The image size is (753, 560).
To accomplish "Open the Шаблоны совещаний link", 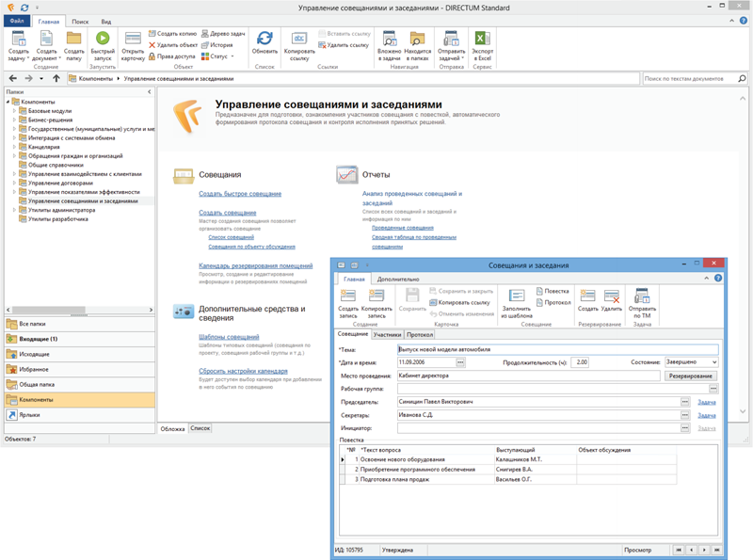I will pos(229,337).
